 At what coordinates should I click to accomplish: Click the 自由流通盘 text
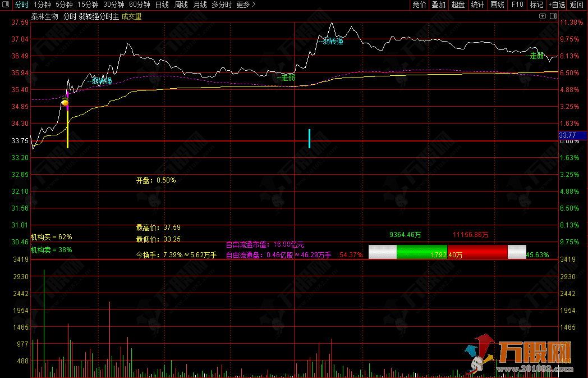point(278,255)
